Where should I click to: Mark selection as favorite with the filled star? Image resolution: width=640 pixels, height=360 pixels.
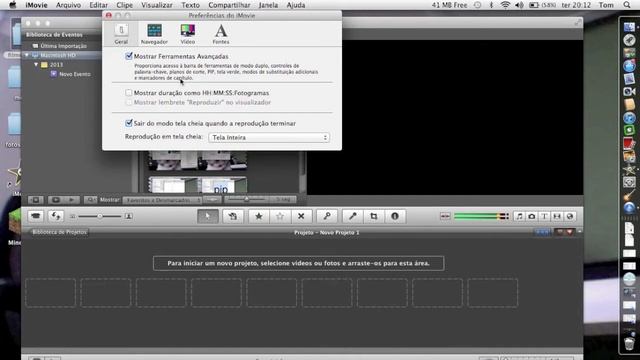[258, 216]
